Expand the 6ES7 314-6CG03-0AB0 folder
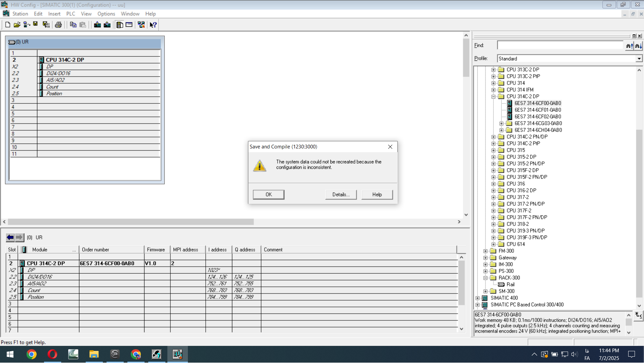Viewport: 644px width, 364px height. [x=501, y=124]
